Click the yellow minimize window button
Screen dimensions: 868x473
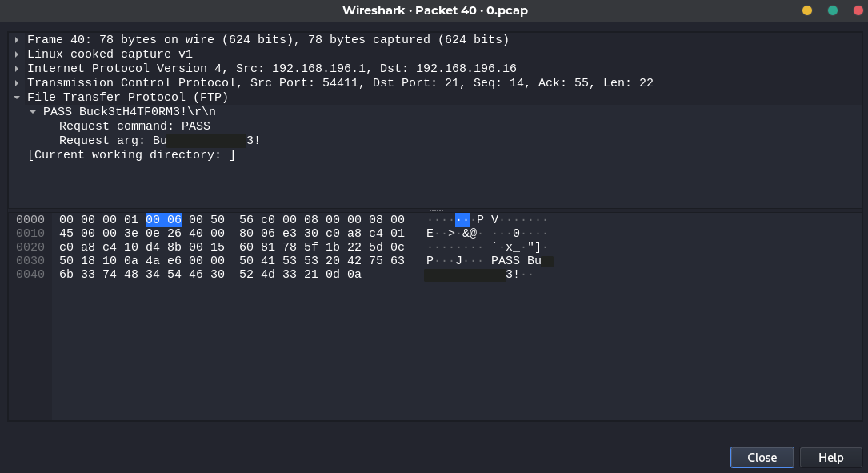807,10
